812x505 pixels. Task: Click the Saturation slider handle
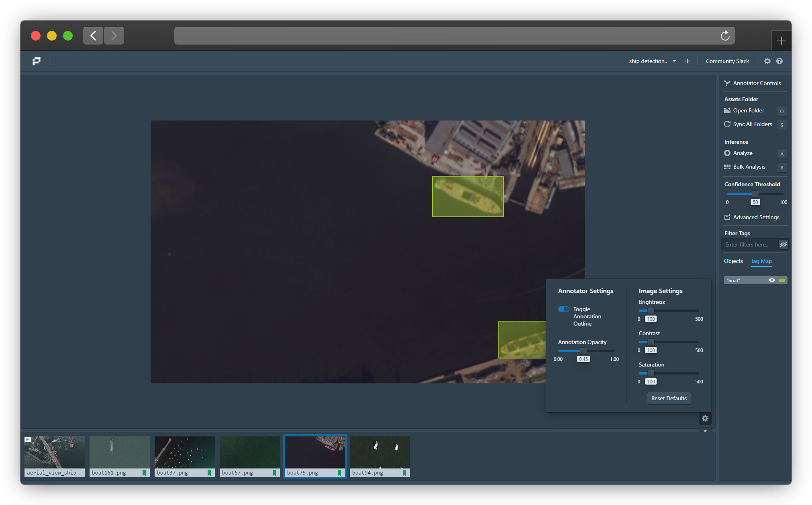click(x=651, y=373)
